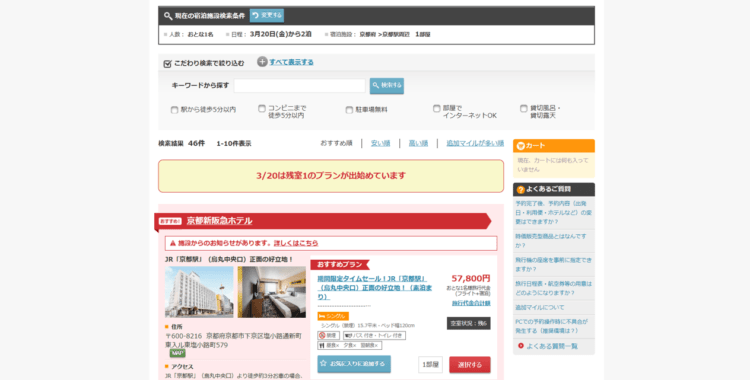Click the 3/20は残室1のプラン notice banner

pyautogui.click(x=331, y=176)
